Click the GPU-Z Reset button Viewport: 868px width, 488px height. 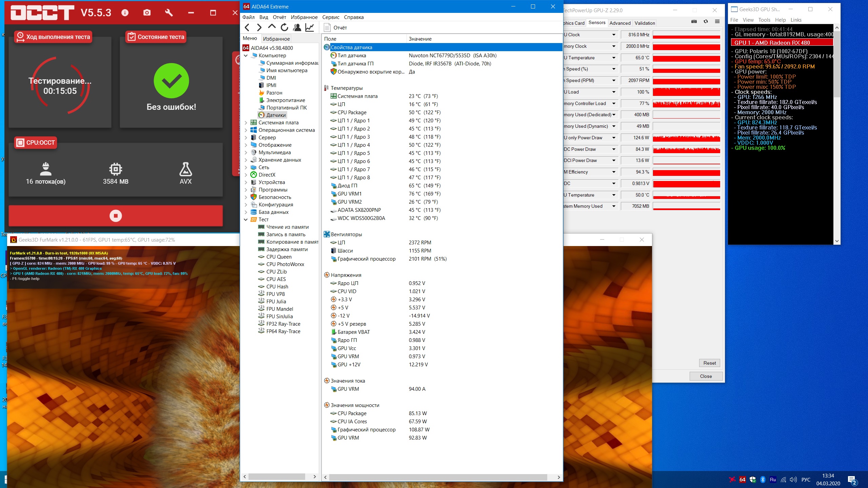pos(709,363)
